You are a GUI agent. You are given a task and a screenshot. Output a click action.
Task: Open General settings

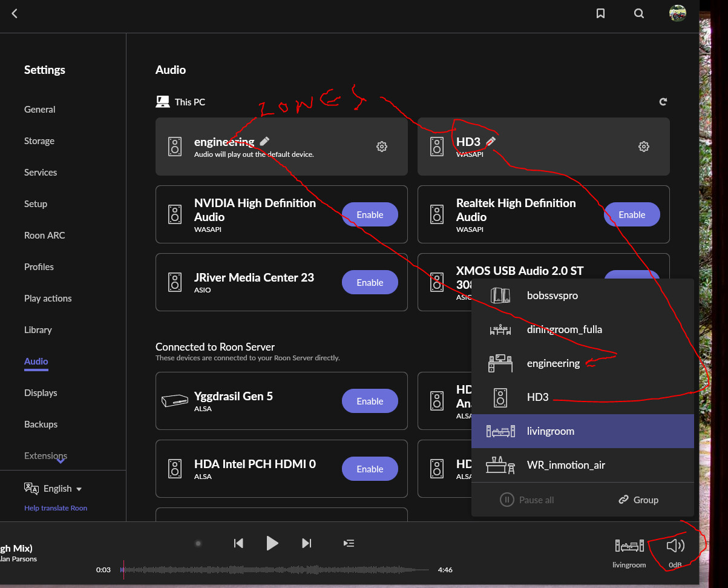[40, 110]
